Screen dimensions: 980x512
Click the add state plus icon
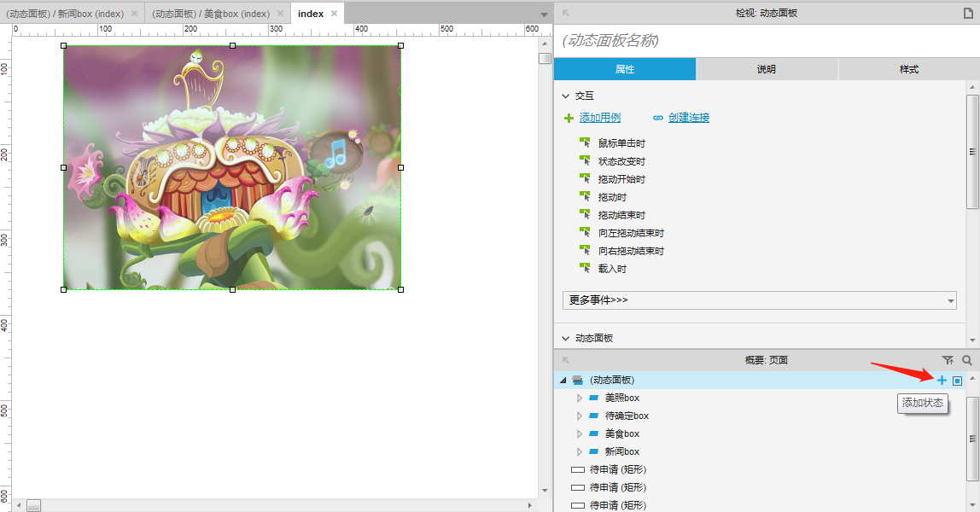tap(942, 381)
